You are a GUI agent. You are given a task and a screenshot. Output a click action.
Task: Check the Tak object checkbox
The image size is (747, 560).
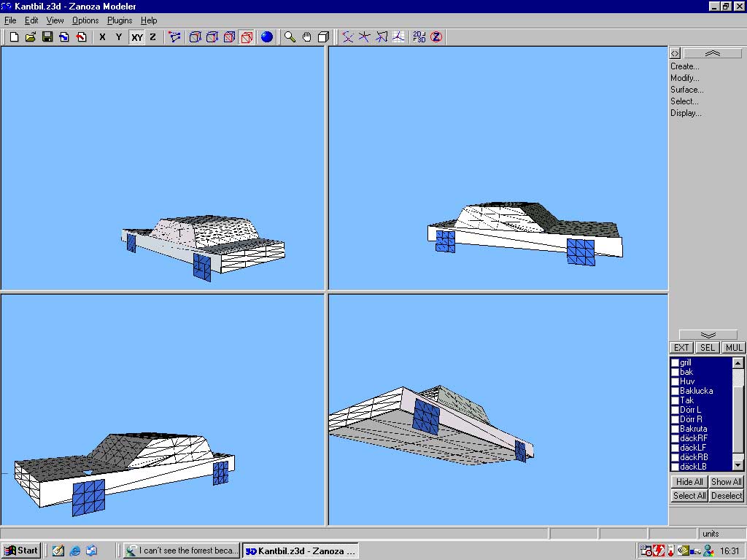pyautogui.click(x=675, y=400)
